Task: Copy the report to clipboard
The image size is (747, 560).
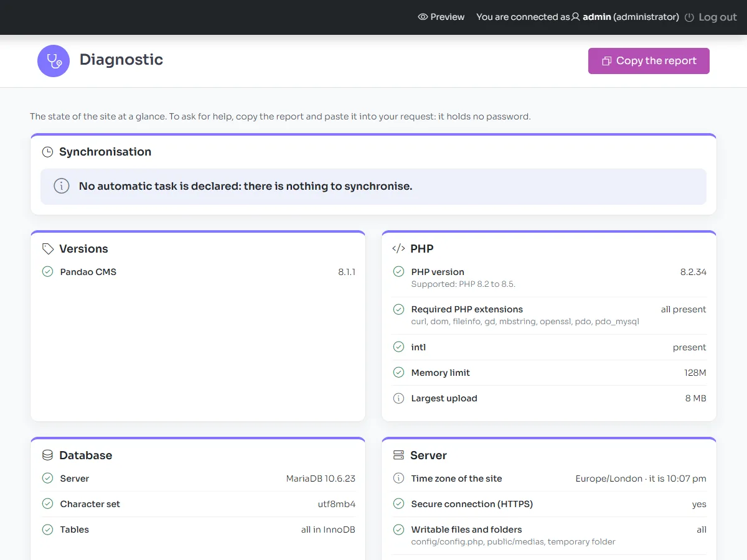Action: tap(649, 61)
